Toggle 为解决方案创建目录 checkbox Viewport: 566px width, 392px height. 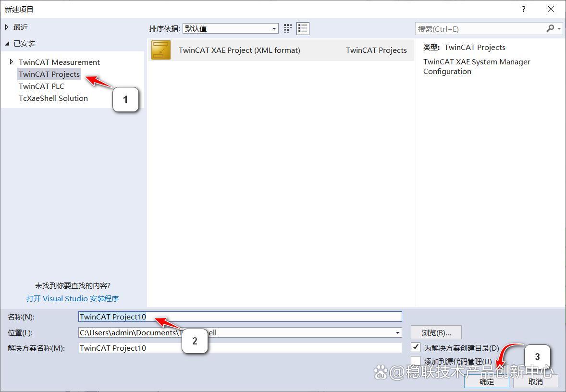tap(416, 347)
